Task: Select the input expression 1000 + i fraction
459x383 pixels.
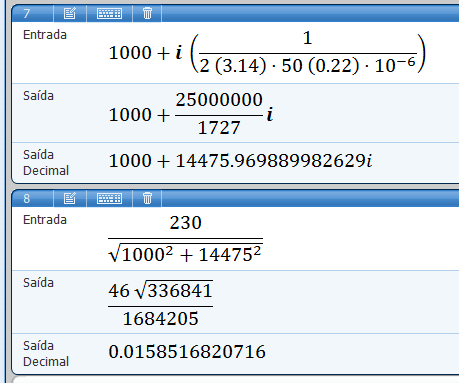Action: (x=267, y=52)
